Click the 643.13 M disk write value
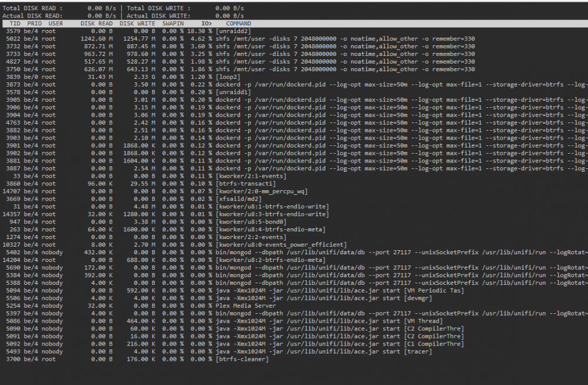 point(141,69)
